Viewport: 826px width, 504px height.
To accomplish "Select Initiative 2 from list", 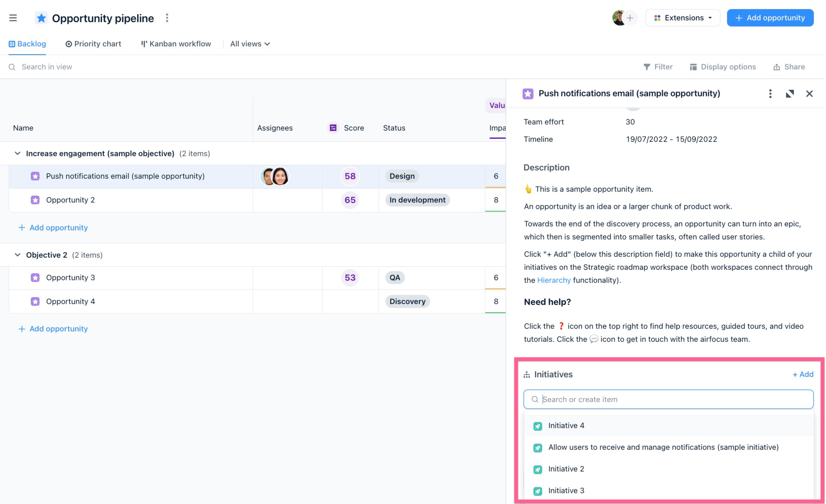I will pos(668,469).
